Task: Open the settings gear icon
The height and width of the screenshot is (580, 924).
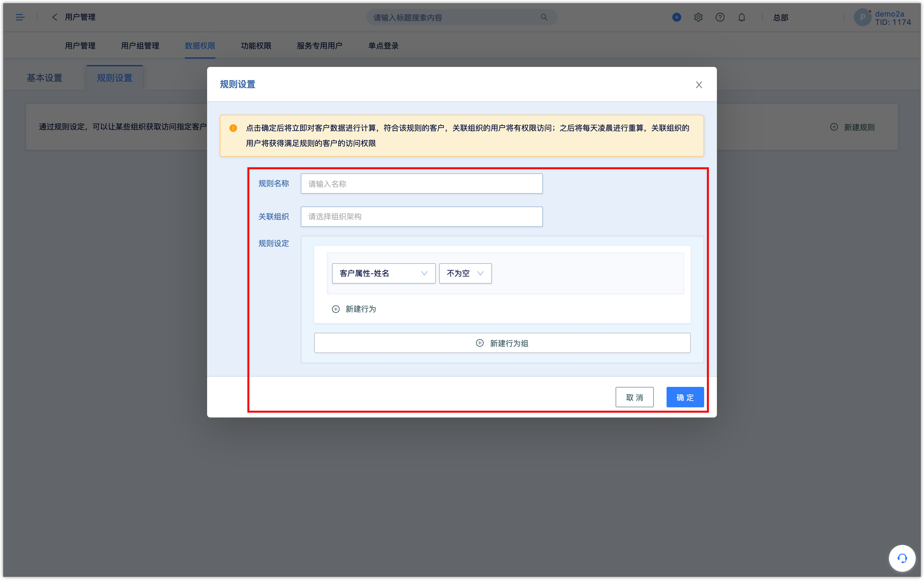Action: pyautogui.click(x=698, y=17)
